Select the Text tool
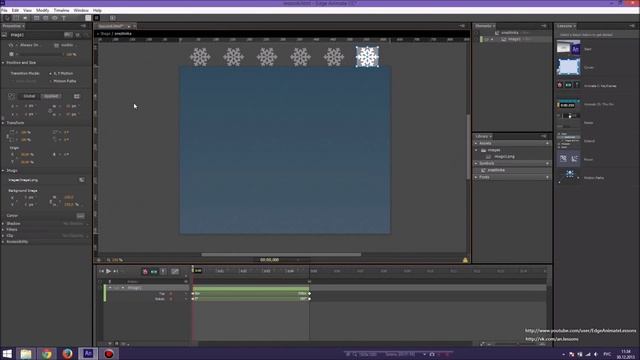640x360 pixels. coord(64,18)
